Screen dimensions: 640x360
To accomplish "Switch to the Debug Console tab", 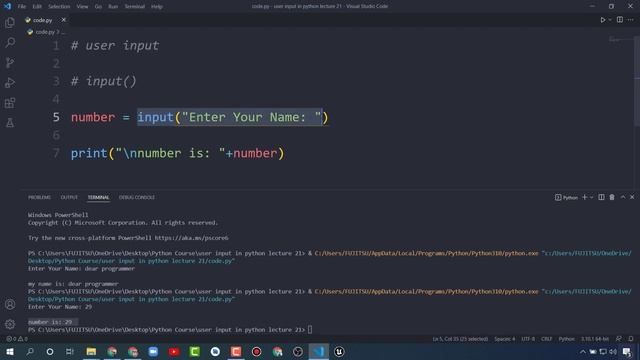I will pos(137,198).
